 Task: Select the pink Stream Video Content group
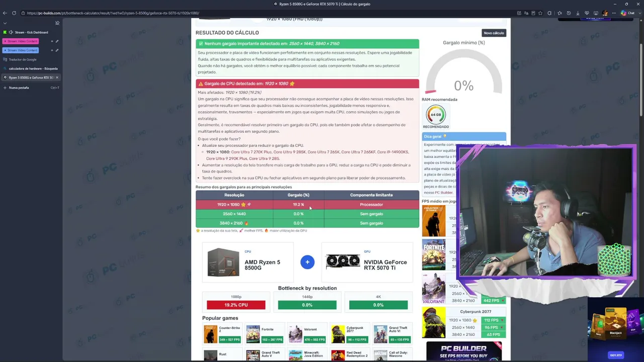click(x=21, y=41)
